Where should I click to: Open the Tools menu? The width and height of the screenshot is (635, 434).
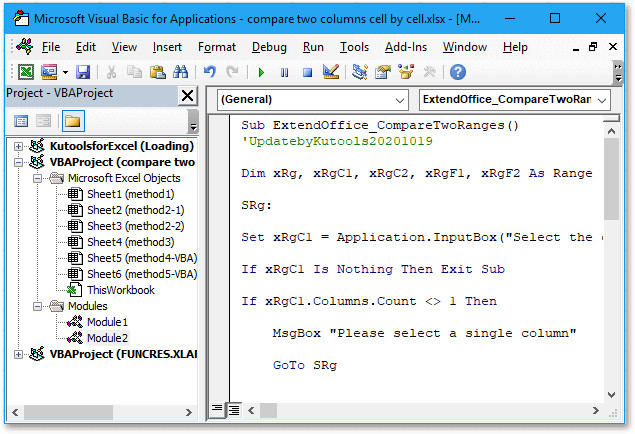[x=354, y=47]
